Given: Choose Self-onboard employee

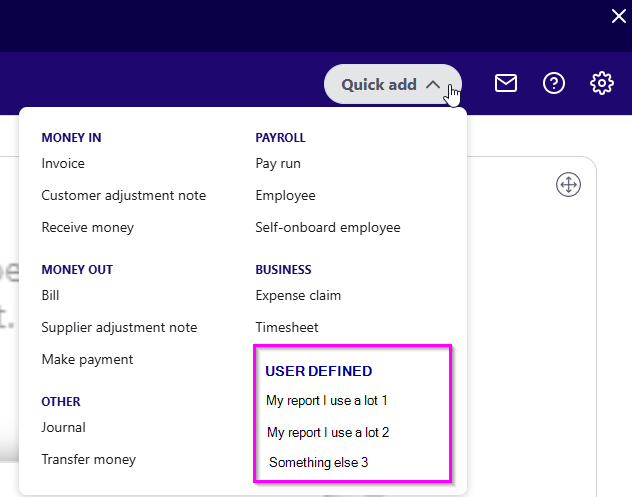Looking at the screenshot, I should pos(328,228).
